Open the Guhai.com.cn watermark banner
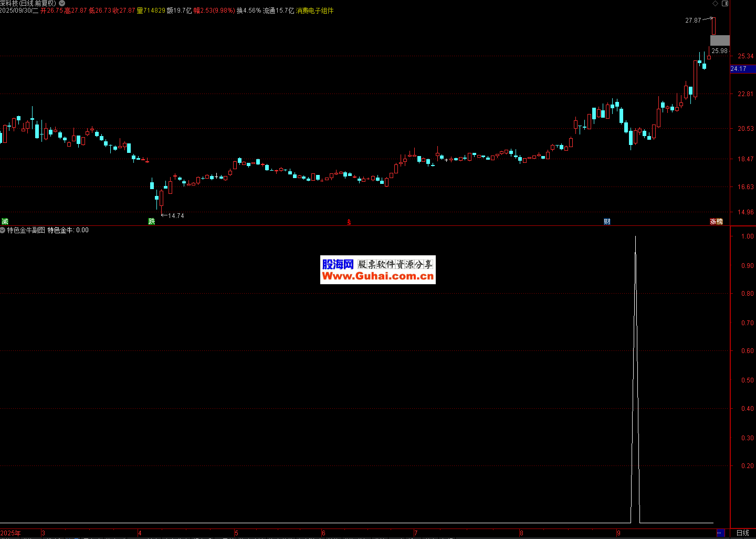Image resolution: width=756 pixels, height=539 pixels. (x=377, y=270)
